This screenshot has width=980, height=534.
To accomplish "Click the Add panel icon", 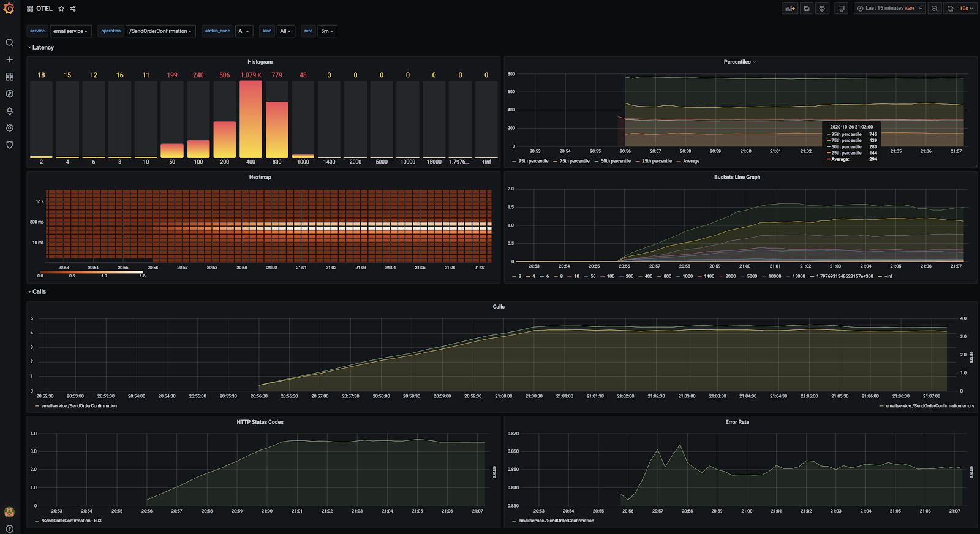I will coord(790,9).
